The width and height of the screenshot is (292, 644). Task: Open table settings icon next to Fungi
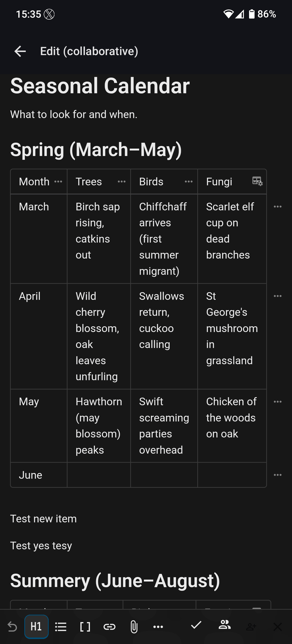tap(257, 181)
